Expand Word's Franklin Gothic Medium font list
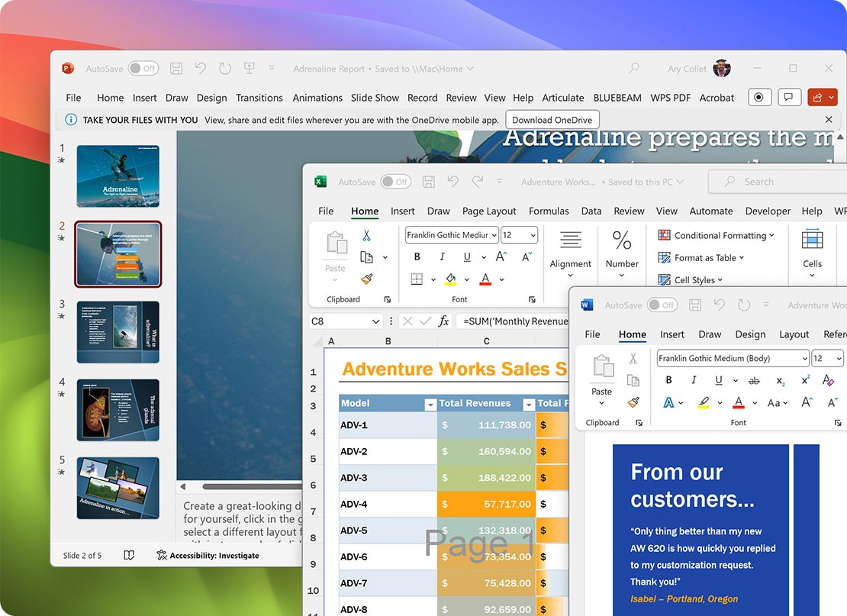847x616 pixels. [x=804, y=358]
